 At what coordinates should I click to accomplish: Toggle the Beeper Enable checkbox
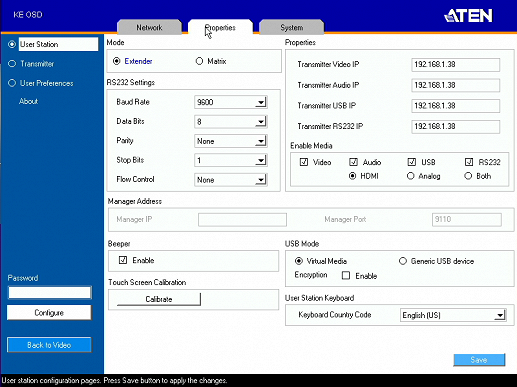[123, 260]
